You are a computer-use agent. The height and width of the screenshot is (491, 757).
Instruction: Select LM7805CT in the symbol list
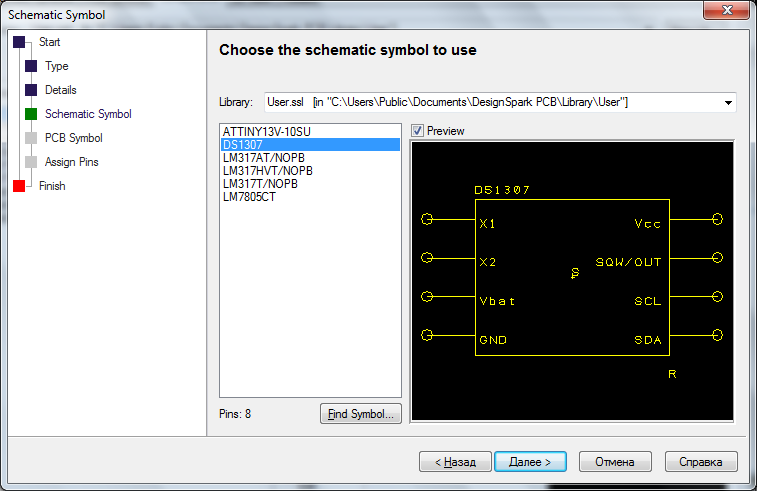point(310,196)
